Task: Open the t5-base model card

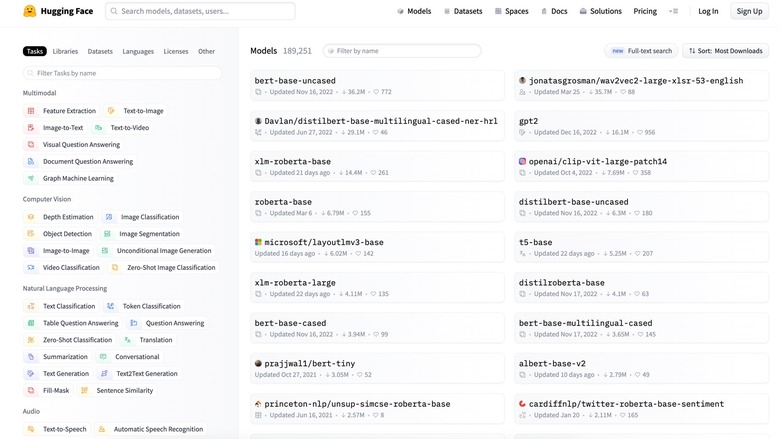Action: point(641,247)
